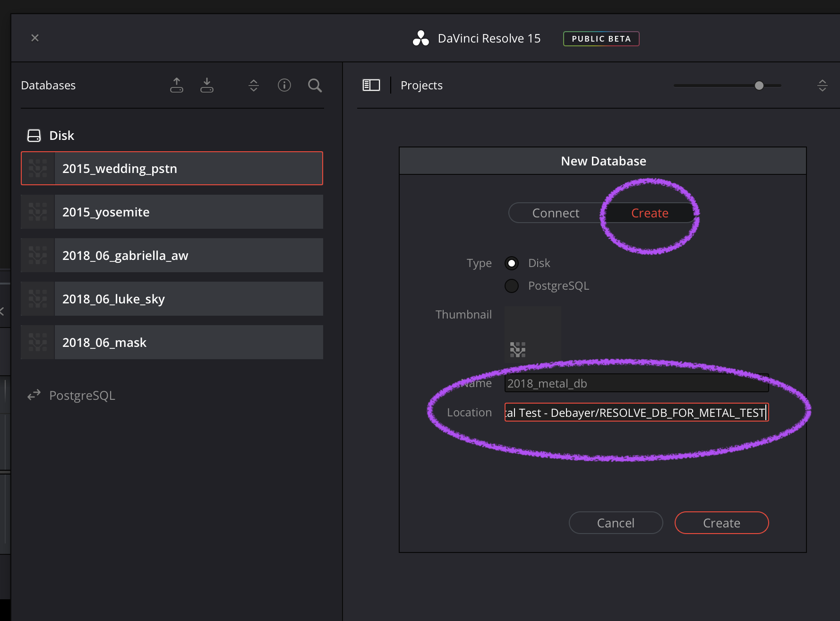840x621 pixels.
Task: Toggle the database sidebar panel icon
Action: (371, 85)
